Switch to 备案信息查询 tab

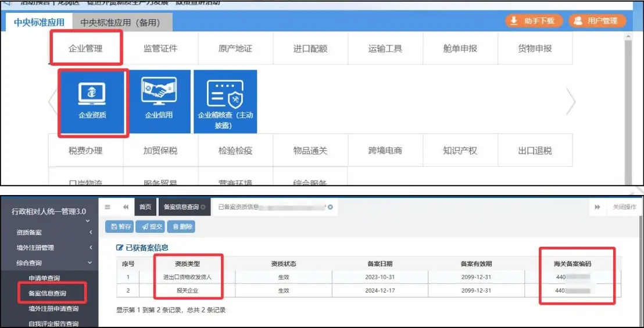pyautogui.click(x=181, y=207)
